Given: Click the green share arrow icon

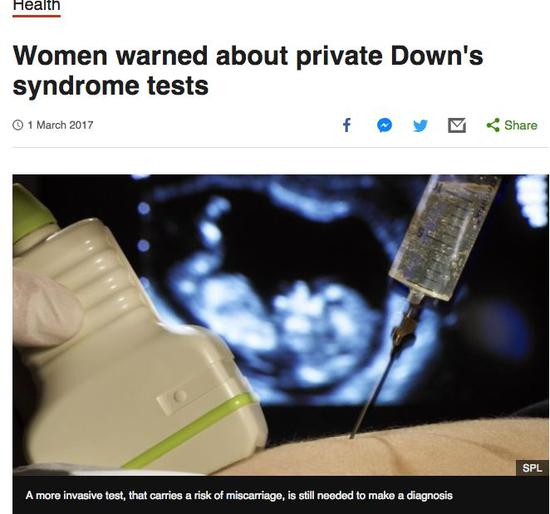Looking at the screenshot, I should click(493, 125).
